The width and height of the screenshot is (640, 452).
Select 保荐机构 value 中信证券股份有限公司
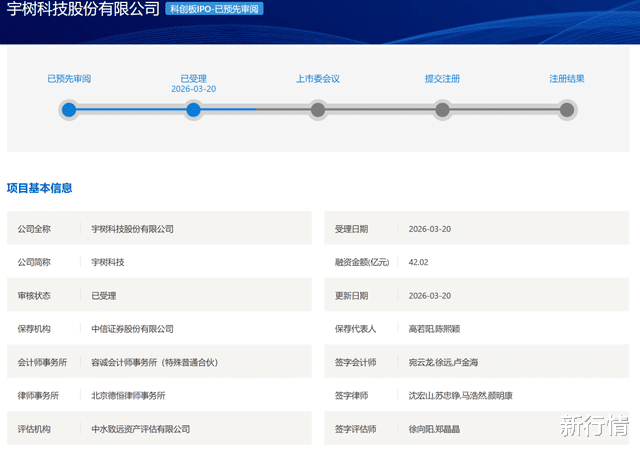coord(132,329)
